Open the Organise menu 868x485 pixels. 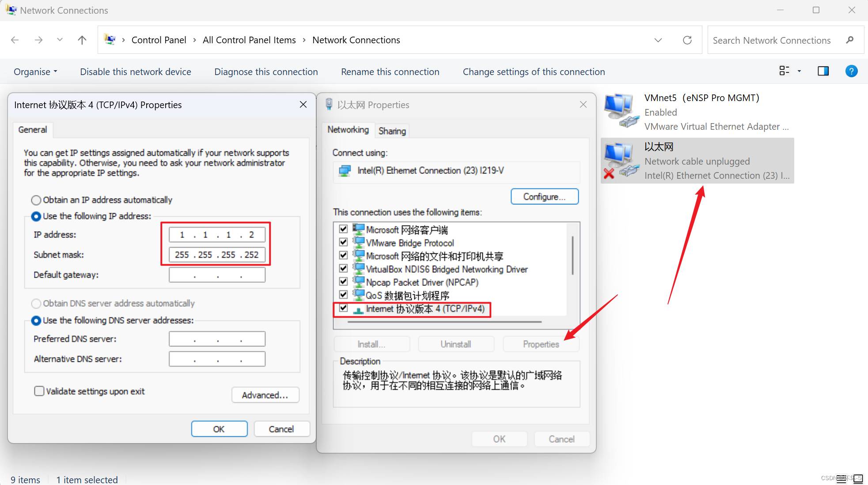coord(35,72)
